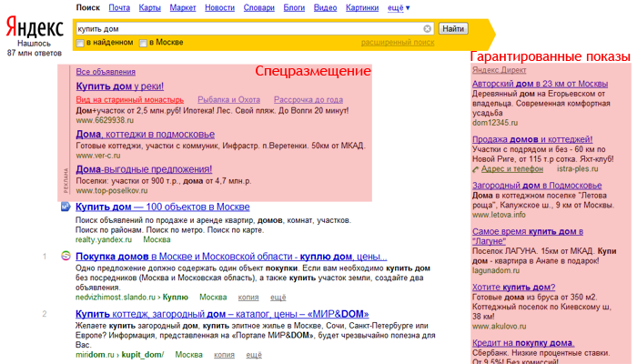Click the 'kupit_dom/' breadcrumb in miridom result
Viewport: 637px width, 364px height.
[x=143, y=355]
